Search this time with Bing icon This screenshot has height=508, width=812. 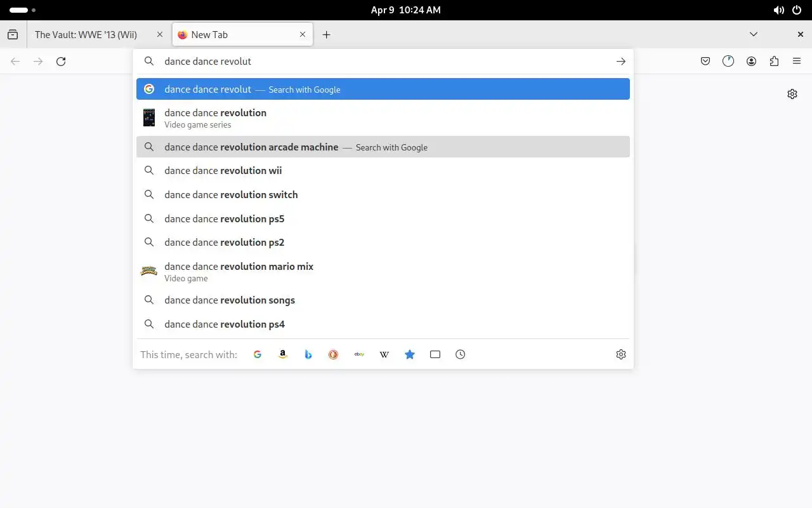[308, 354]
